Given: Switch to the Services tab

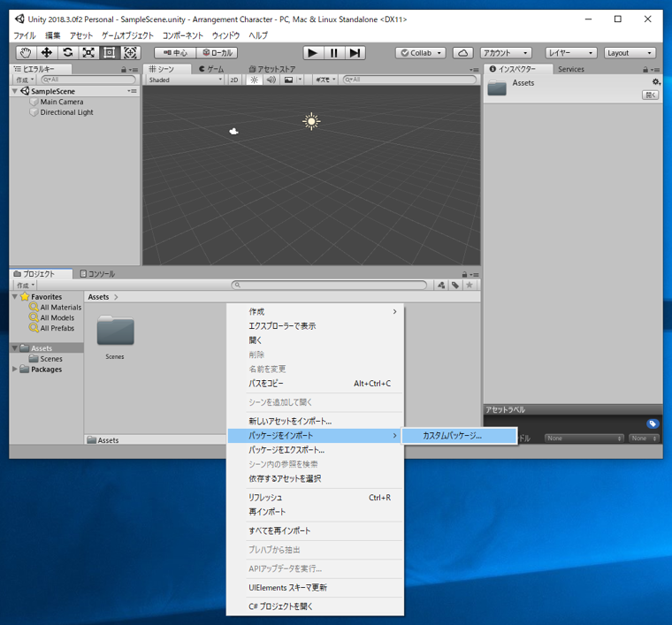Looking at the screenshot, I should pos(571,69).
